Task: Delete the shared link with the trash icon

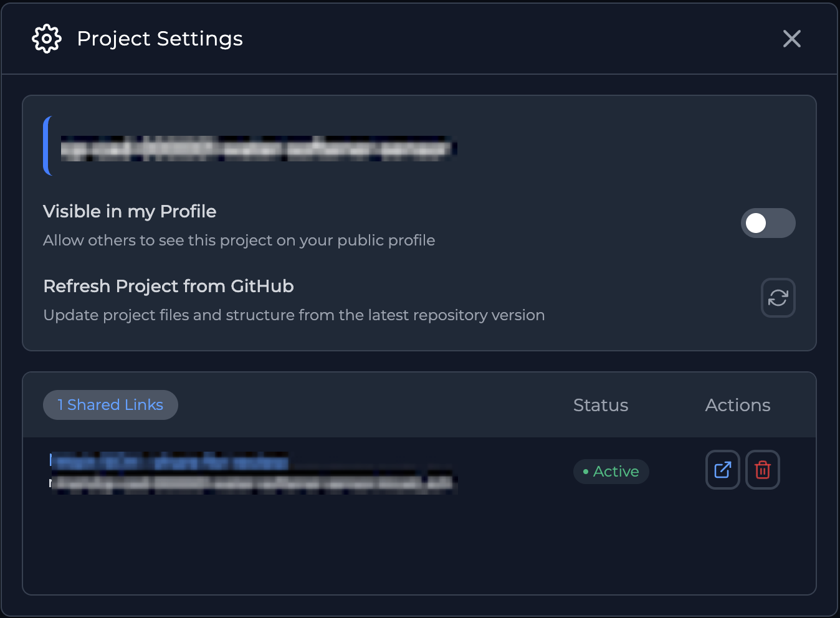Action: (x=763, y=470)
